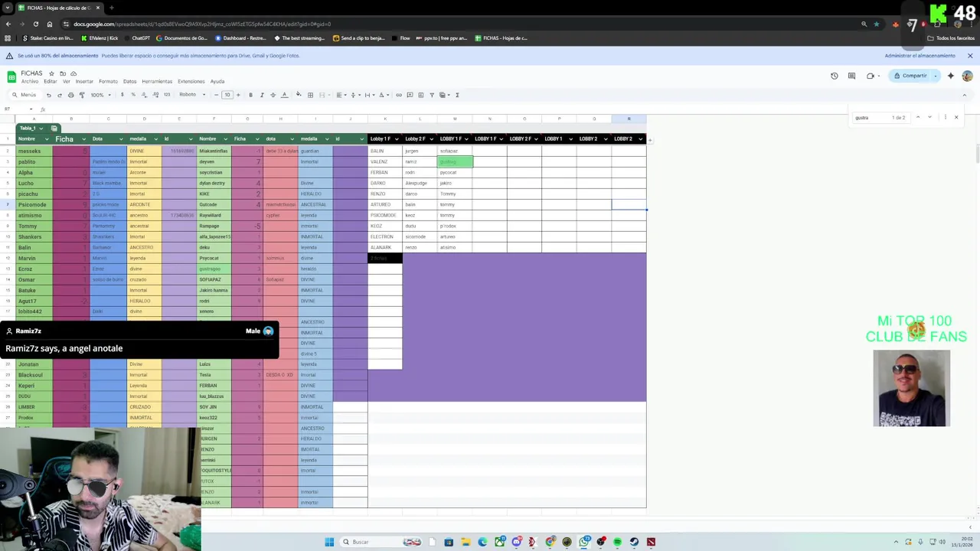Viewport: 980px width, 551px height.
Task: Click the Print icon
Action: click(x=70, y=95)
